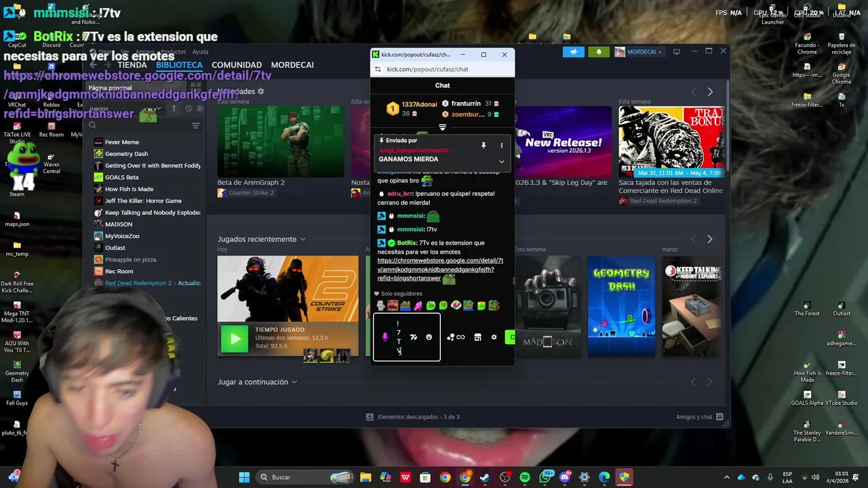The height and width of the screenshot is (488, 868).
Task: Open Windows Start menu
Action: coord(244,477)
